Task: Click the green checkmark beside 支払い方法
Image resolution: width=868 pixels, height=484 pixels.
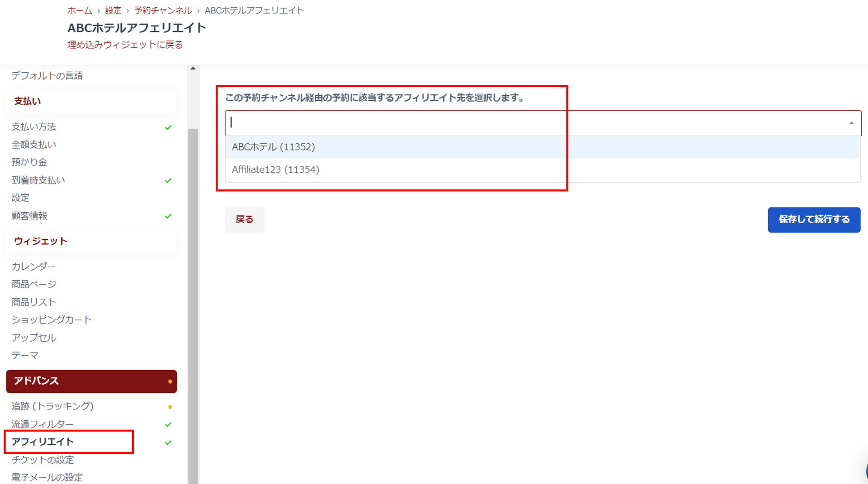Action: tap(168, 127)
